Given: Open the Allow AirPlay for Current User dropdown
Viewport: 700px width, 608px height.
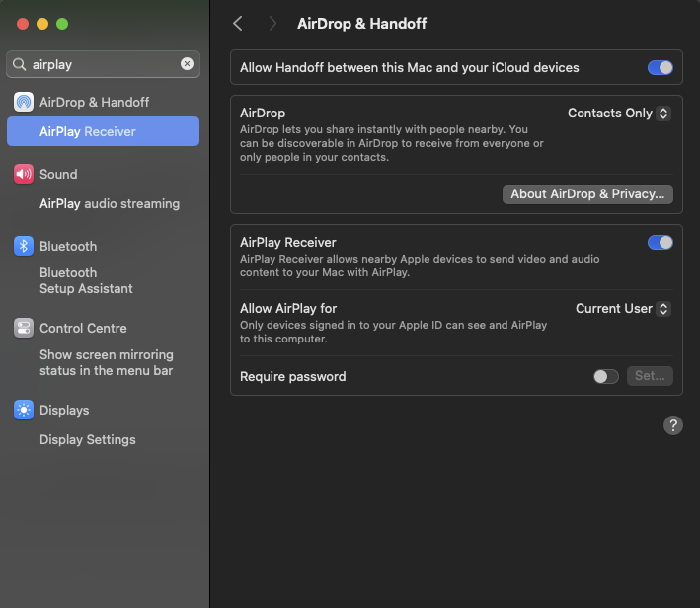Looking at the screenshot, I should (x=623, y=309).
